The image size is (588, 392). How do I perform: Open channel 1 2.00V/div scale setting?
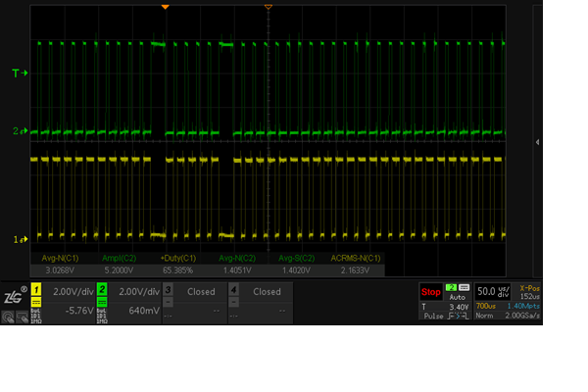(x=73, y=292)
